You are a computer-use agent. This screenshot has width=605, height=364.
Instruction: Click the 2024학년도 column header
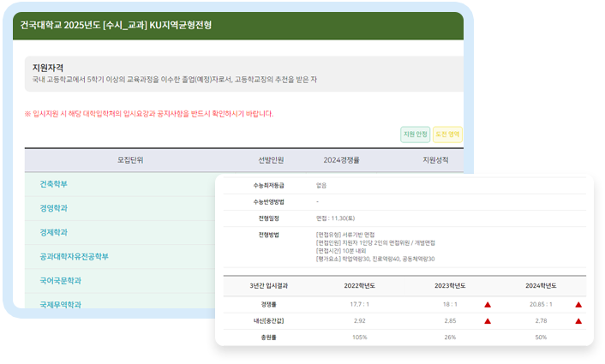(x=541, y=286)
